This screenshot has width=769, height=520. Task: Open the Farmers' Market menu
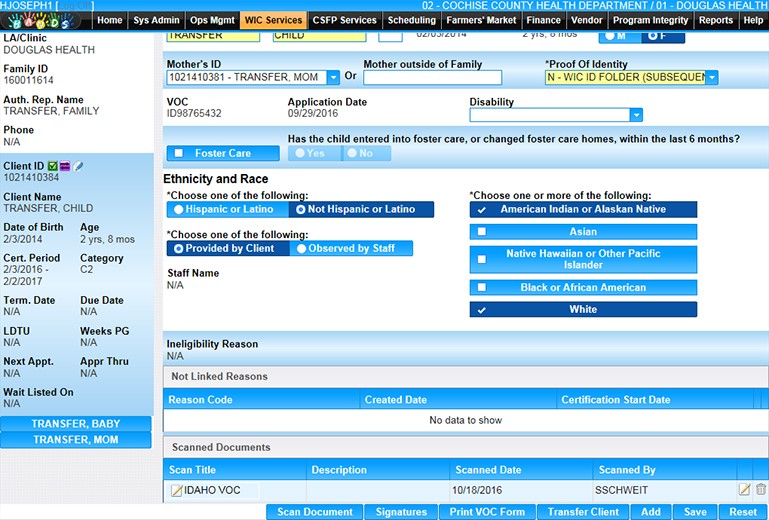point(481,20)
